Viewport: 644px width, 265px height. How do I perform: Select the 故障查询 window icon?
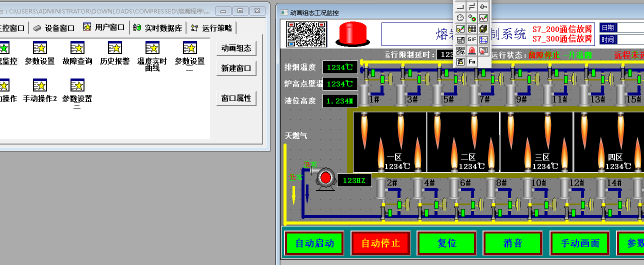pos(77,48)
